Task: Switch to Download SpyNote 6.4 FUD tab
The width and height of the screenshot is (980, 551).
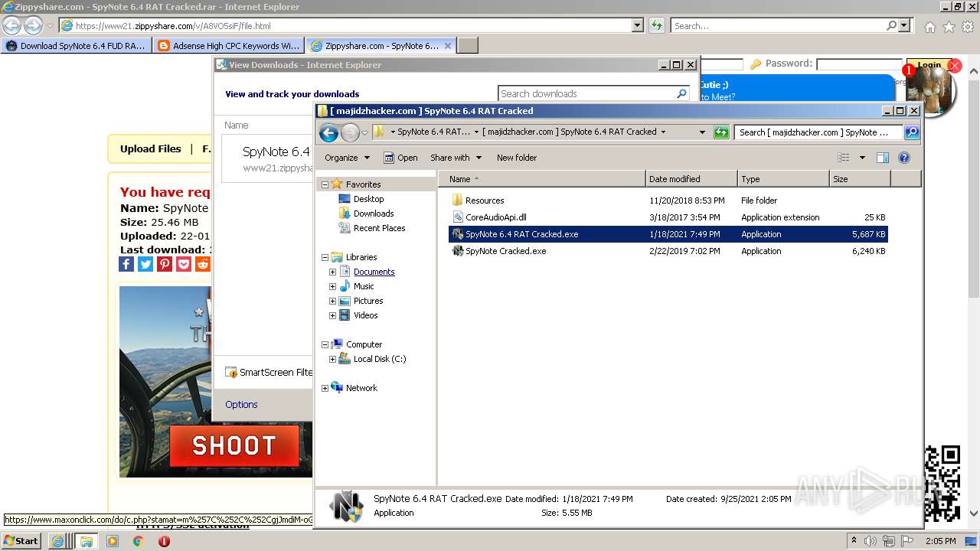Action: 75,46
